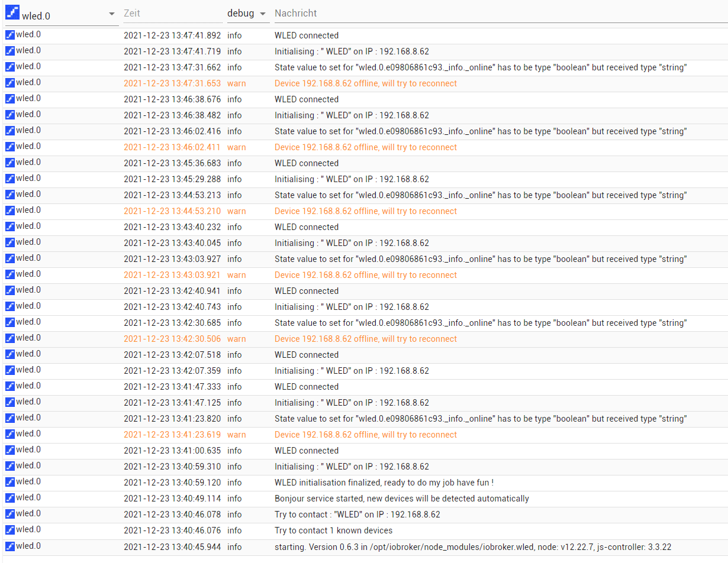Click wled icon in 13:45:29.288 row
The height and width of the screenshot is (563, 728).
pyautogui.click(x=10, y=179)
